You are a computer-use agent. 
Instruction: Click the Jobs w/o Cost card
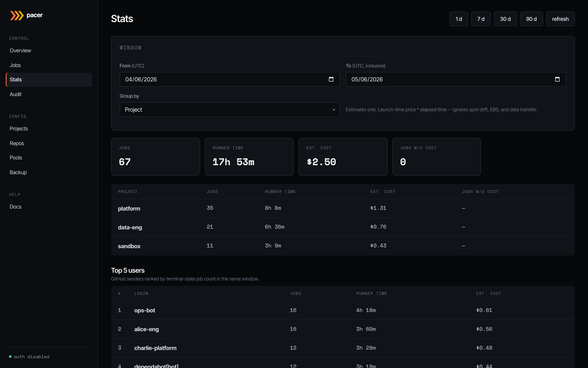pyautogui.click(x=436, y=157)
